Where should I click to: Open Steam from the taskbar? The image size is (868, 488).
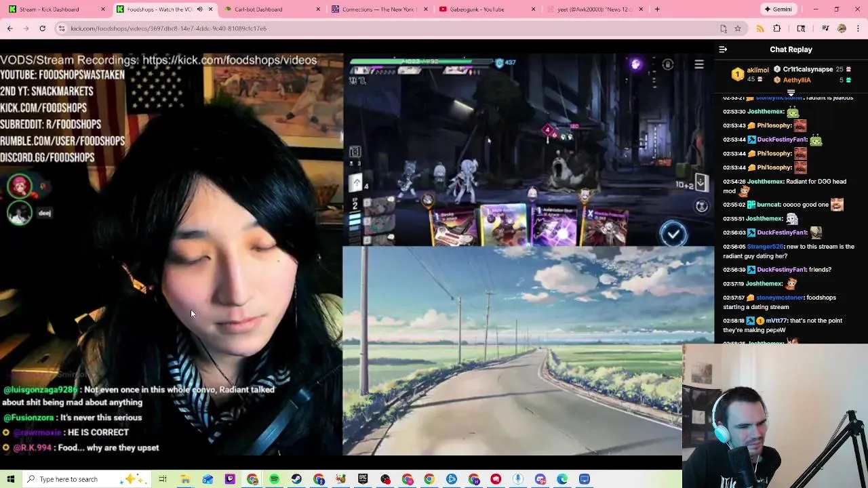[296, 479]
